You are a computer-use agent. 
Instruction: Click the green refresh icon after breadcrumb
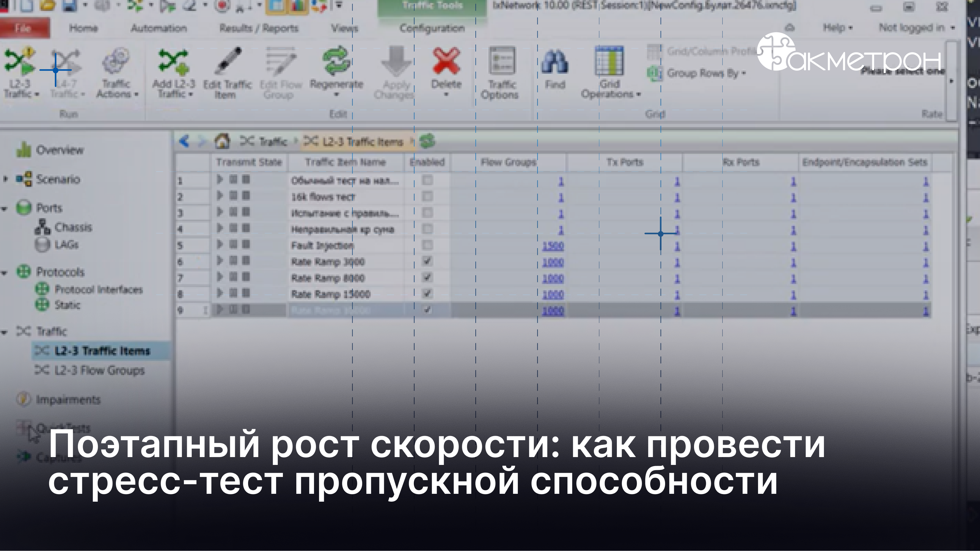pos(427,141)
